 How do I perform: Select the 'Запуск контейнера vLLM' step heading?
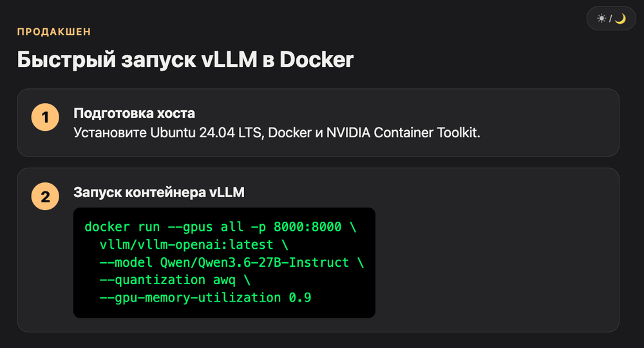tap(159, 192)
